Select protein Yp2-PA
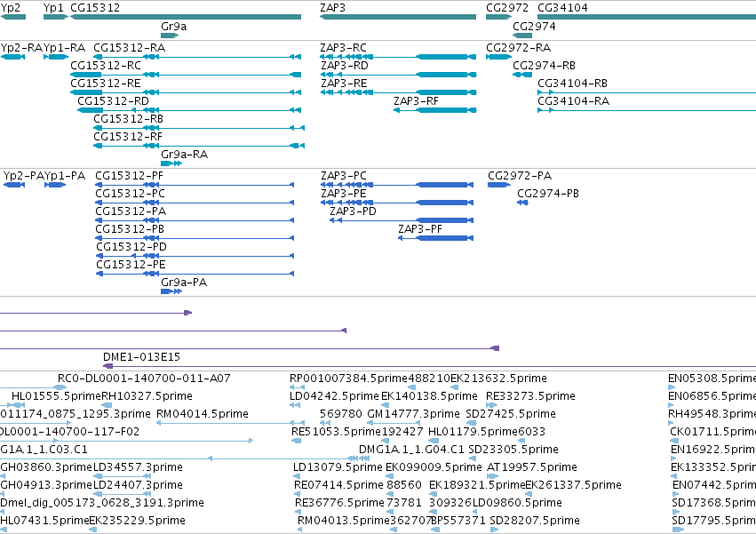This screenshot has width=756, height=534. coord(14,185)
